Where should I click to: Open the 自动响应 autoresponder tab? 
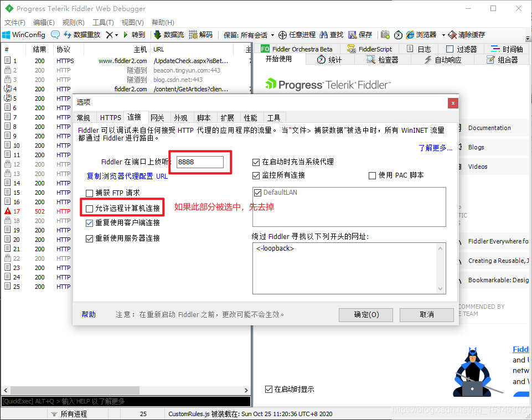(443, 60)
